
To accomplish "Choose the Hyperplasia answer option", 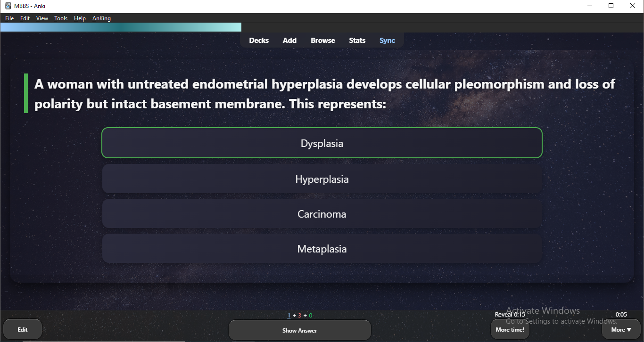I will coord(322,179).
